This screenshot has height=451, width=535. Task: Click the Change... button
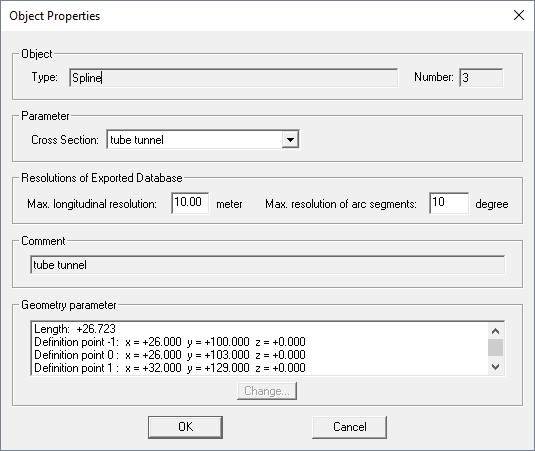267,391
